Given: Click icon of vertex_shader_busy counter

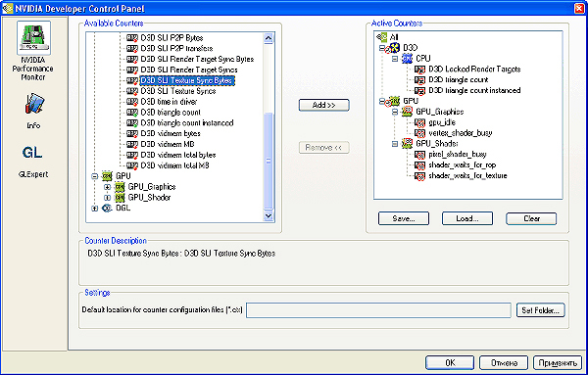Looking at the screenshot, I should 420,133.
